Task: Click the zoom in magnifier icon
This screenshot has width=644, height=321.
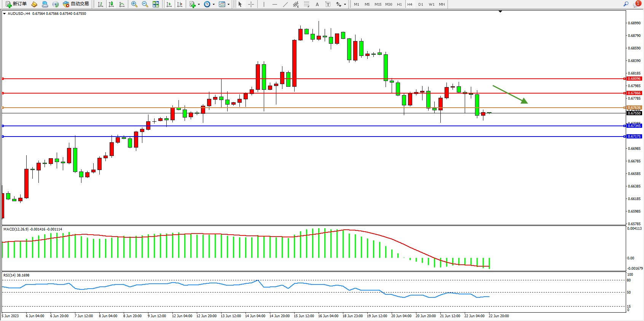Action: [134, 4]
